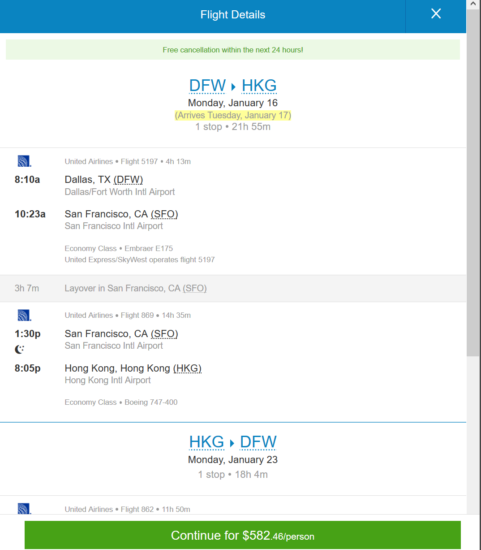The width and height of the screenshot is (481, 550).
Task: Open DFW link in outbound heading
Action: point(207,86)
